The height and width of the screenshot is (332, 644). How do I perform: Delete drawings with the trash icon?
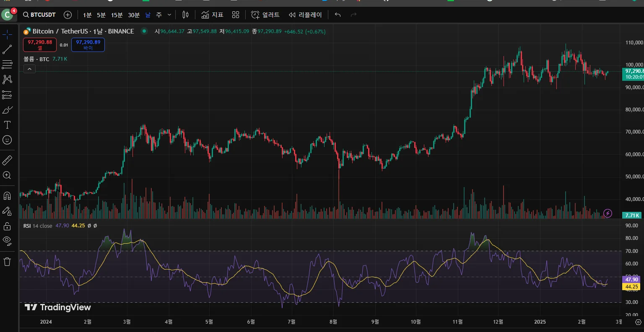tap(7, 262)
